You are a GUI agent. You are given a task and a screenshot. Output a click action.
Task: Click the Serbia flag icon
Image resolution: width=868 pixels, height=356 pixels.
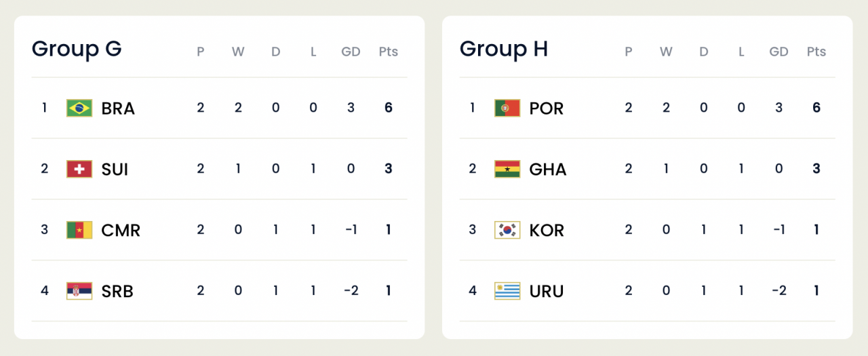(x=79, y=291)
